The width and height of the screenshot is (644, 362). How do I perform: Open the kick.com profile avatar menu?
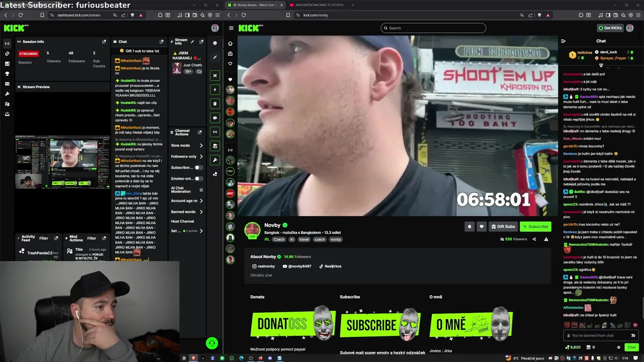[x=629, y=28]
